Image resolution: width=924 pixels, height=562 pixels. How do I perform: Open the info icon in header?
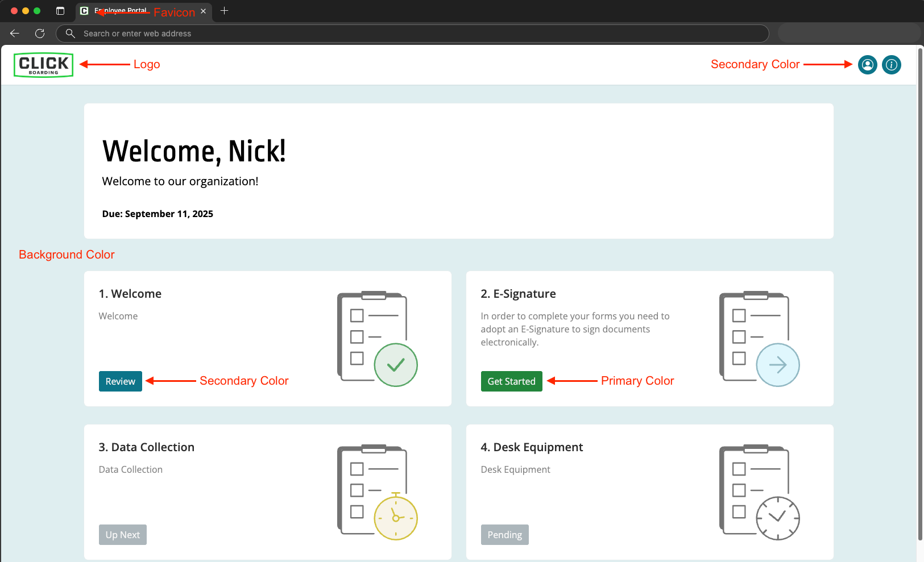[891, 65]
